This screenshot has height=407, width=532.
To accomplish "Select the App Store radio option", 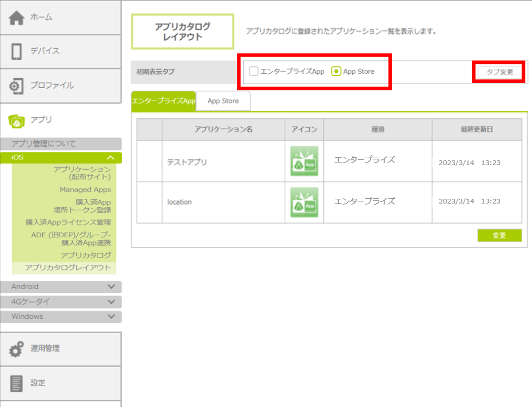I will click(x=336, y=71).
